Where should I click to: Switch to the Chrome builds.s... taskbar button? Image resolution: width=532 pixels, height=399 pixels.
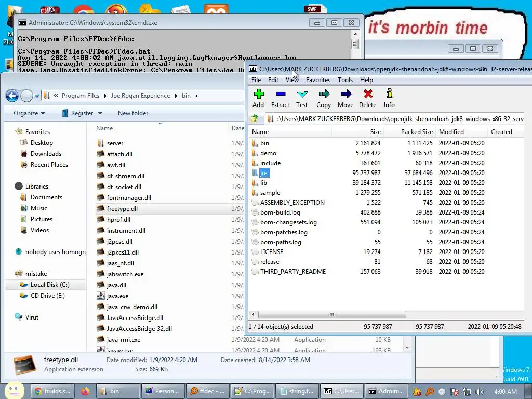[52, 391]
